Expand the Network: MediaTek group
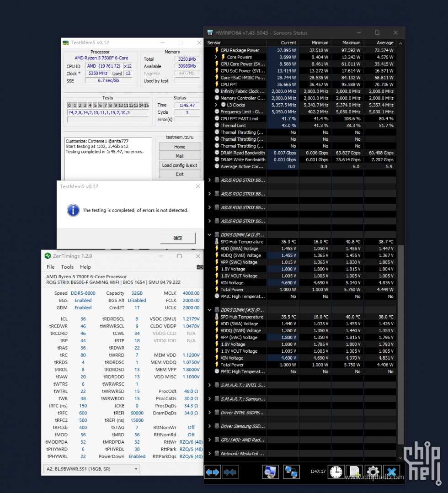This screenshot has height=493, width=448. 209,453
